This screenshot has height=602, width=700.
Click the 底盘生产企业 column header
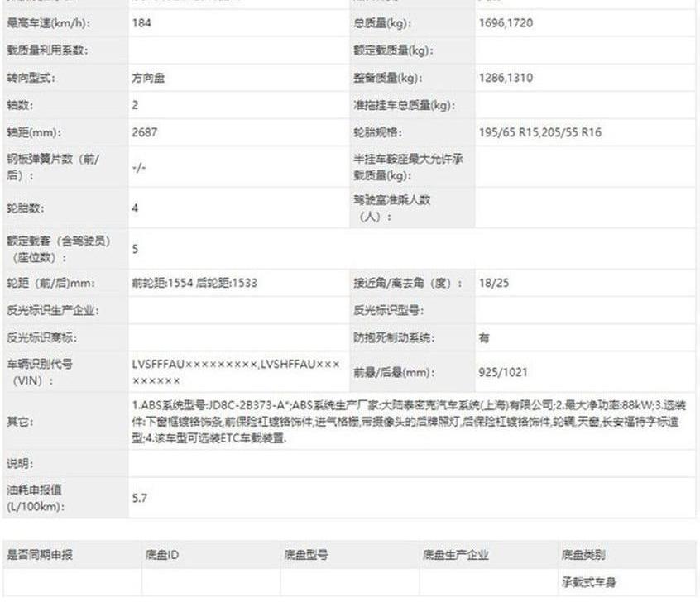tap(455, 555)
